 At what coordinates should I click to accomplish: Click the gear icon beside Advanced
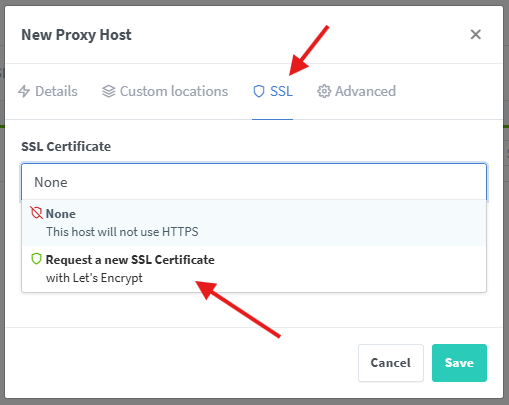(x=324, y=91)
